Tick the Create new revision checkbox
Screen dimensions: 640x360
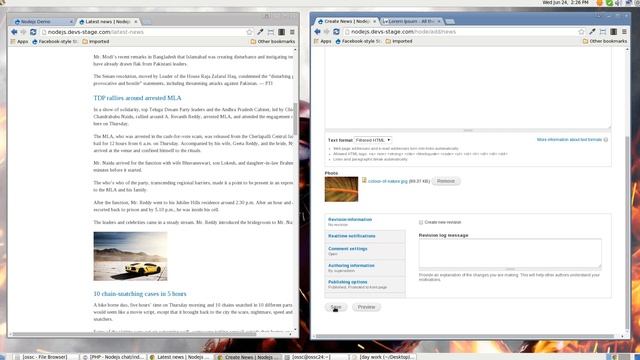tap(421, 222)
